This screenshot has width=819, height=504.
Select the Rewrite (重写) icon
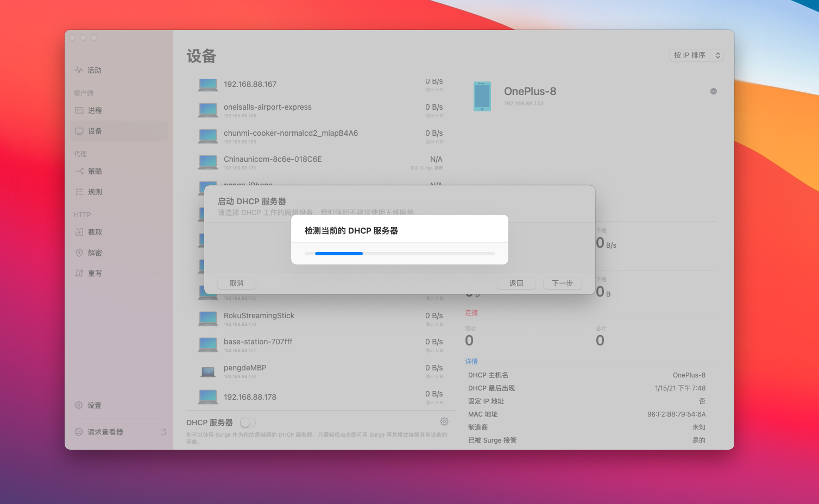[x=79, y=273]
